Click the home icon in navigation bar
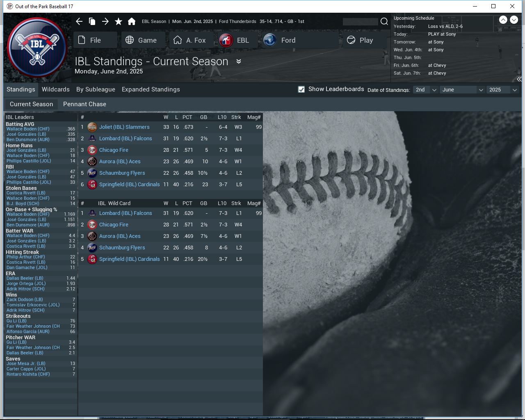 tap(132, 21)
